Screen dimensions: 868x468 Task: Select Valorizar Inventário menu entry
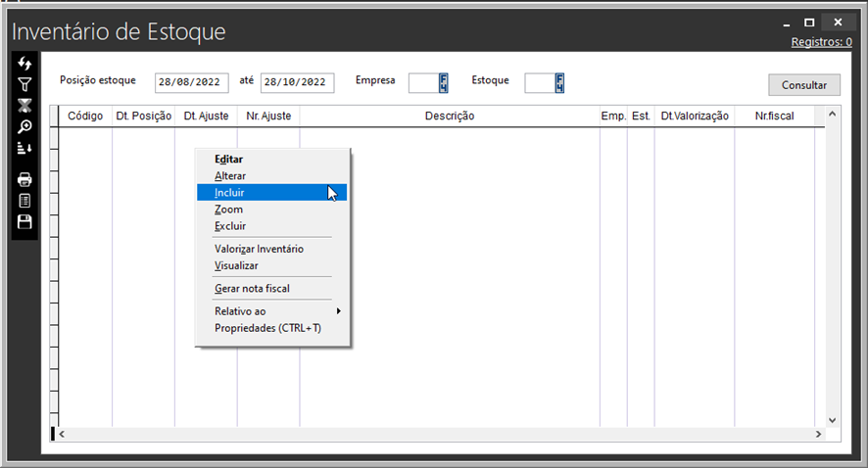(x=259, y=249)
